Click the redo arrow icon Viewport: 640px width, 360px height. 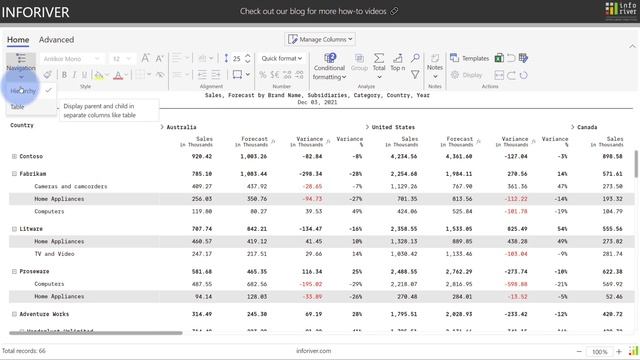pyautogui.click(x=511, y=75)
